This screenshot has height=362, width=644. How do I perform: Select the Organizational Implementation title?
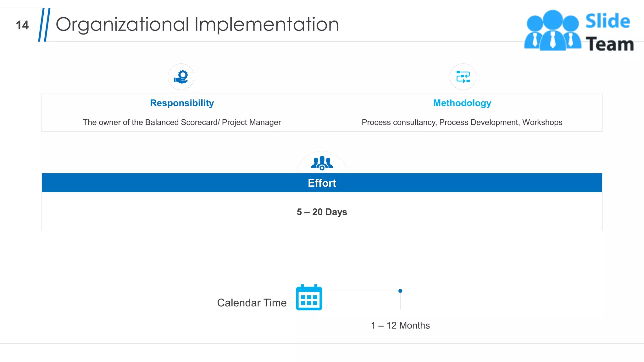[197, 25]
